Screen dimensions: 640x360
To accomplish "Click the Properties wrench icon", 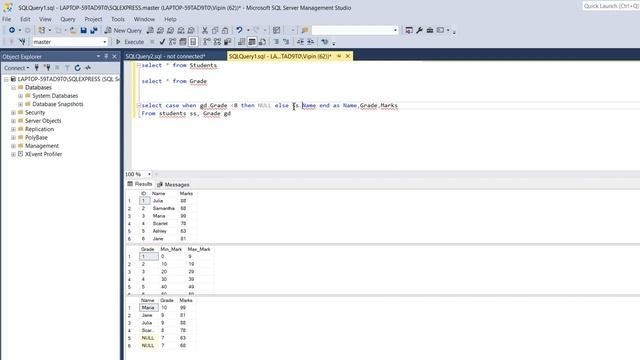I will coord(419,30).
